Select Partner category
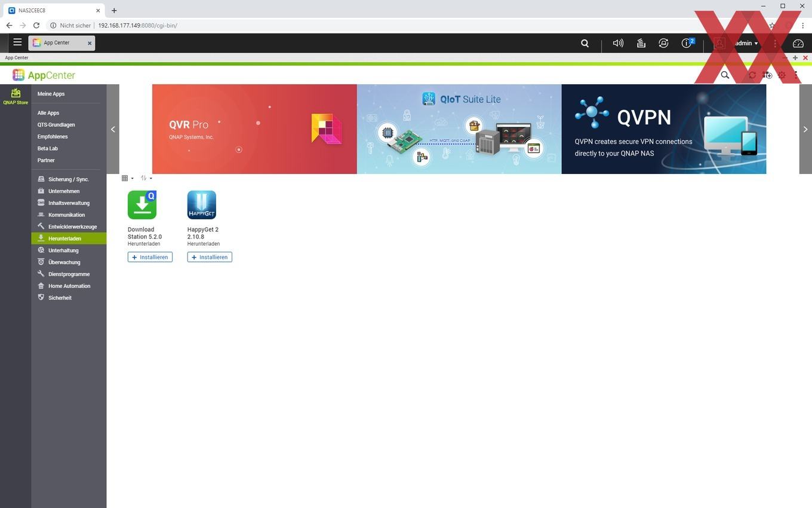The width and height of the screenshot is (812, 508). (46, 160)
